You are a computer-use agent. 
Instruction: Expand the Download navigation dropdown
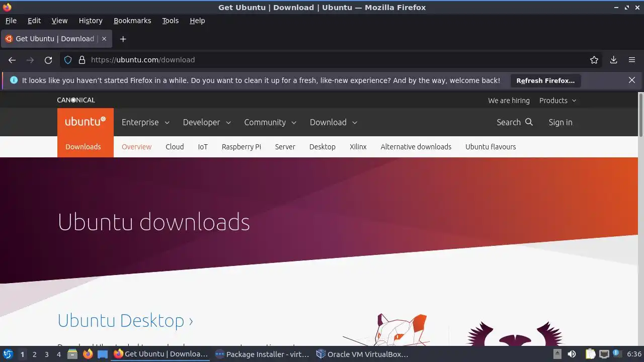pyautogui.click(x=334, y=122)
